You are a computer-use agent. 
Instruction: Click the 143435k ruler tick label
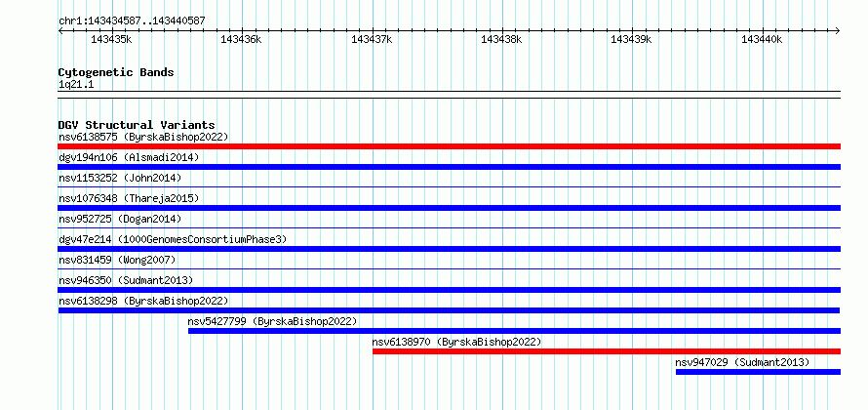click(111, 39)
